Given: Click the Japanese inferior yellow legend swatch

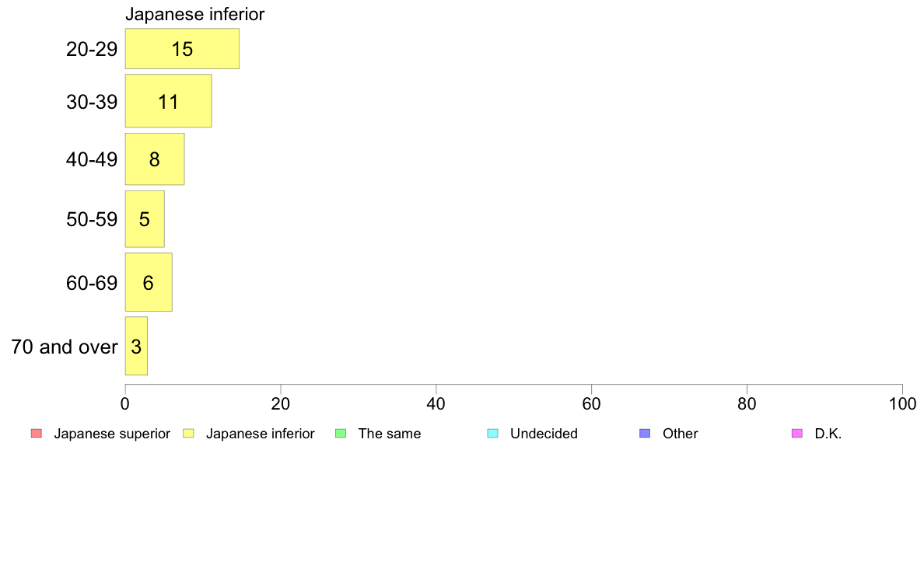Looking at the screenshot, I should pyautogui.click(x=188, y=434).
